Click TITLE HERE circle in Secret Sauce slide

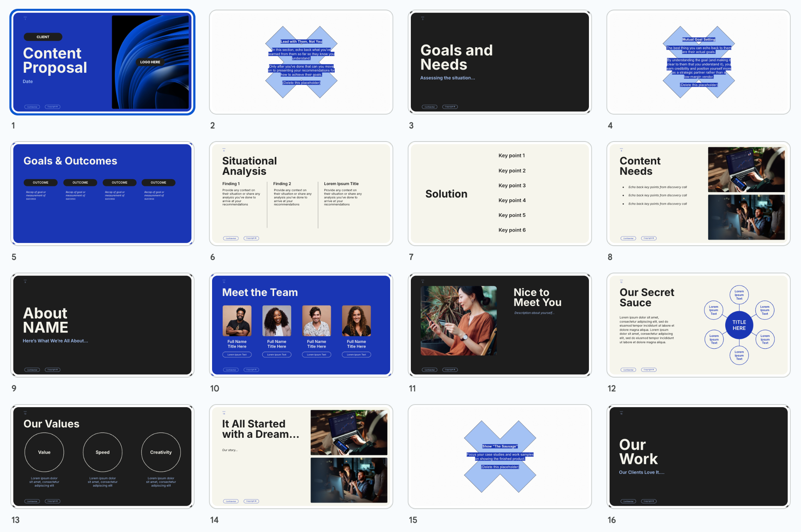(x=739, y=325)
